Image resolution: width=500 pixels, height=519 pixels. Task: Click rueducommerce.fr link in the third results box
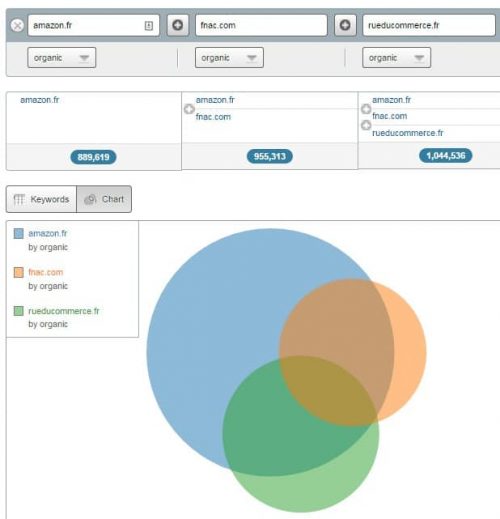408,133
